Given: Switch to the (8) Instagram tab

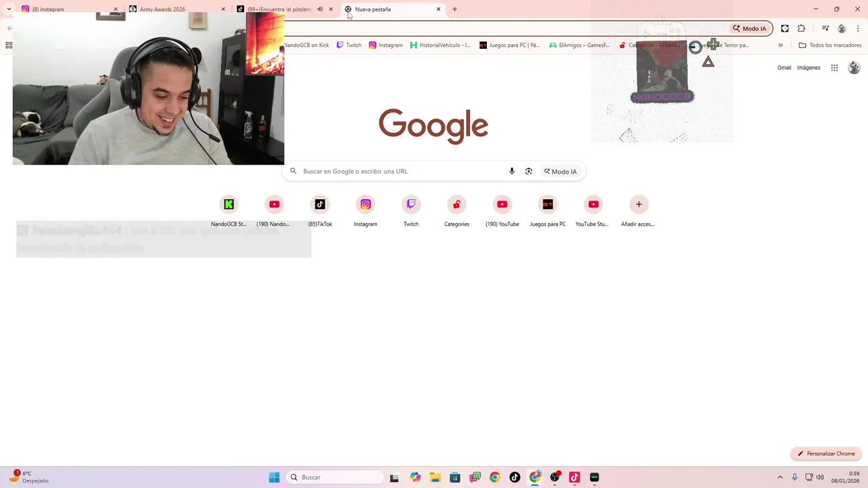Looking at the screenshot, I should point(68,9).
